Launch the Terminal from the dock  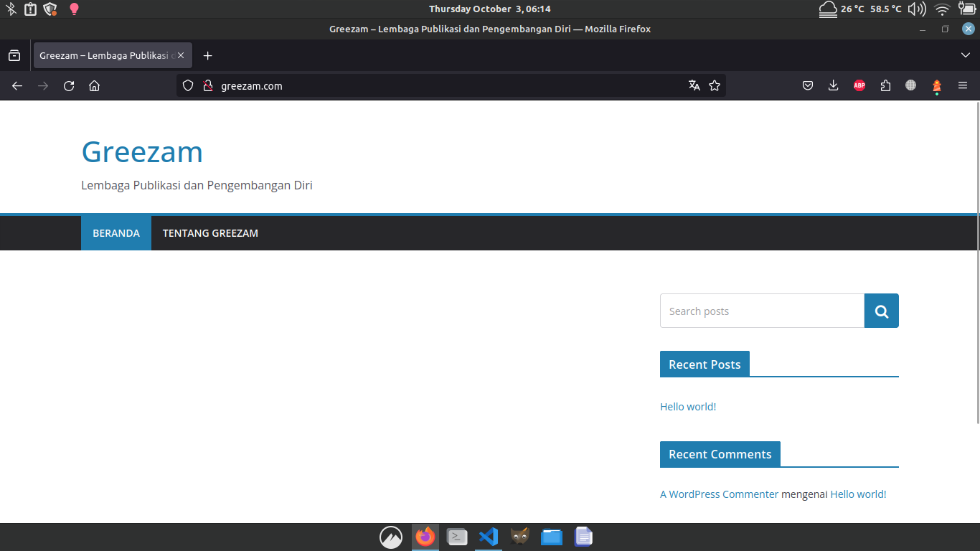(457, 537)
